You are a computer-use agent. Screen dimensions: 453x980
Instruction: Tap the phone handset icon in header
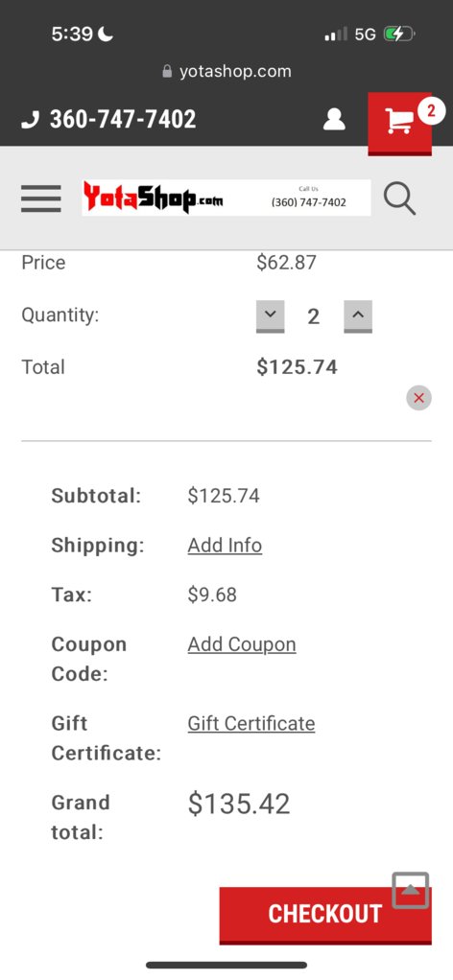tap(30, 119)
